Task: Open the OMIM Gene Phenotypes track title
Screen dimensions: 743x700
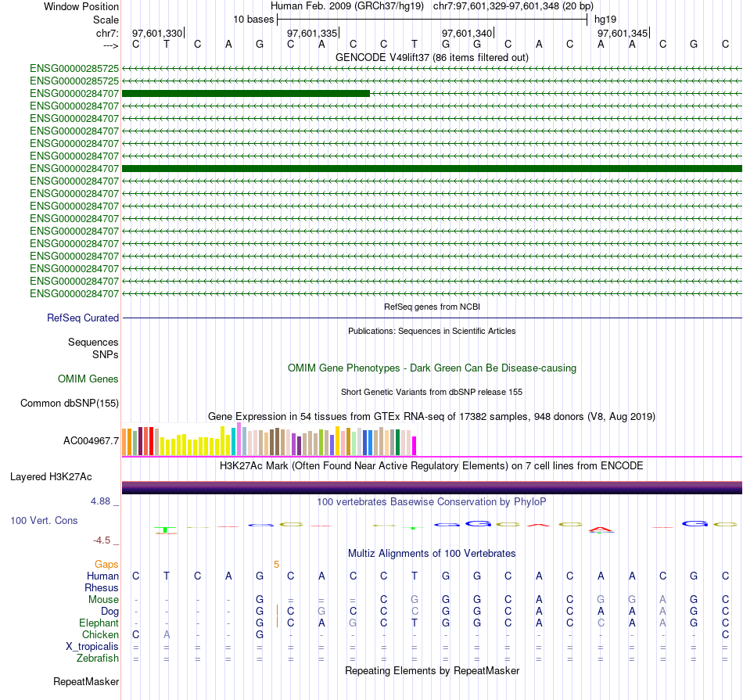Action: pyautogui.click(x=432, y=368)
